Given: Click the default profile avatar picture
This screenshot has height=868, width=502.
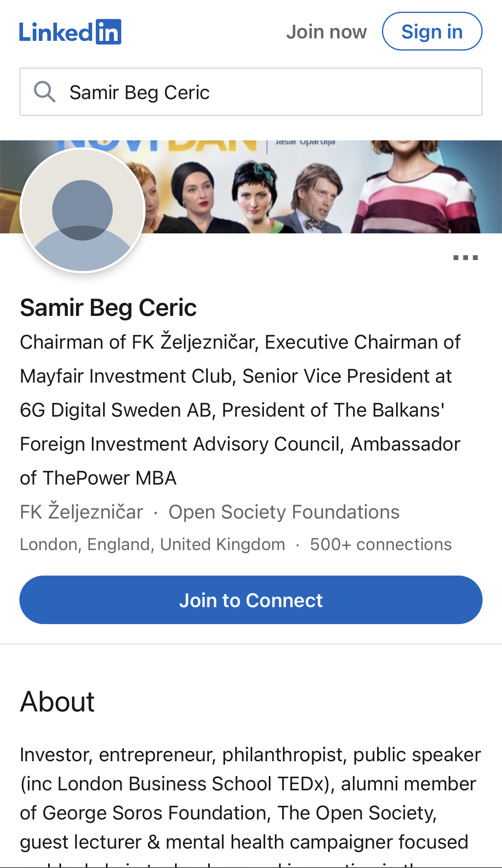Looking at the screenshot, I should (82, 211).
